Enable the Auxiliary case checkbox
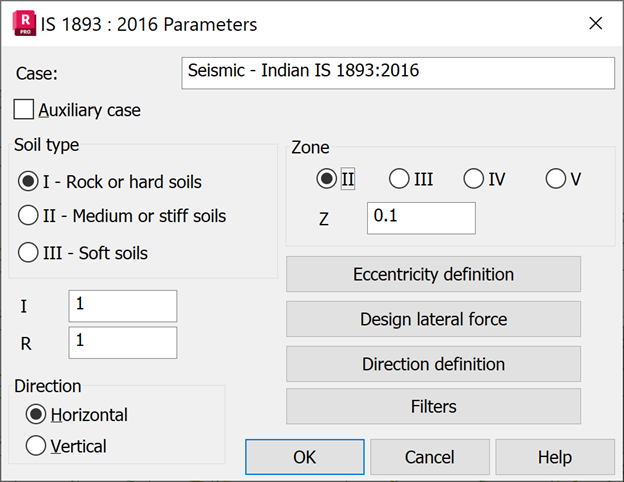Image resolution: width=624 pixels, height=482 pixels. click(25, 110)
